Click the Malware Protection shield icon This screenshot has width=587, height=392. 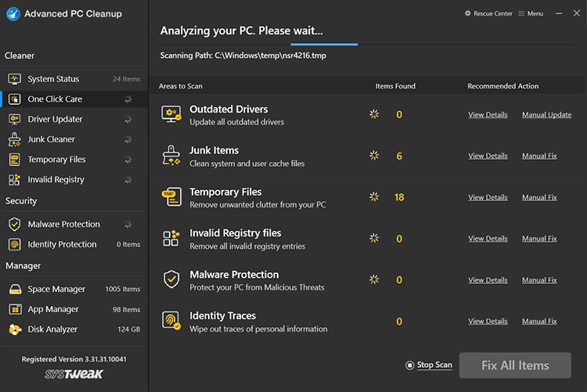(x=171, y=279)
